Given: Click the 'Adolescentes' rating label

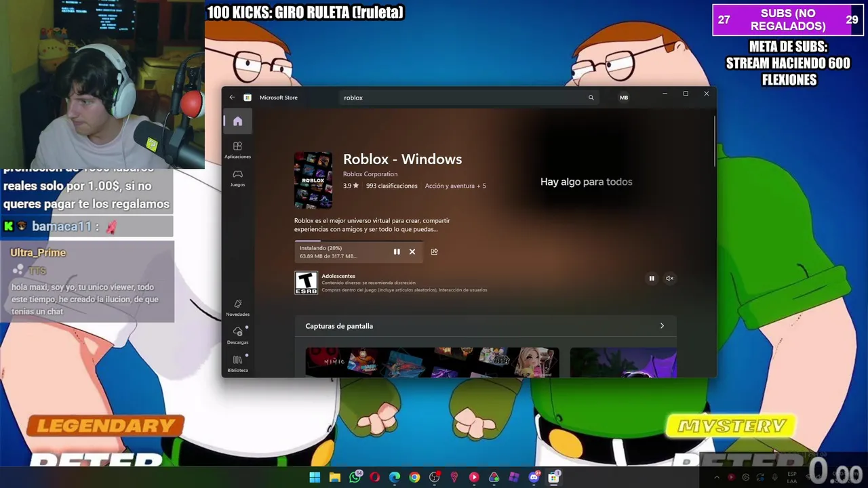Looking at the screenshot, I should coord(338,276).
